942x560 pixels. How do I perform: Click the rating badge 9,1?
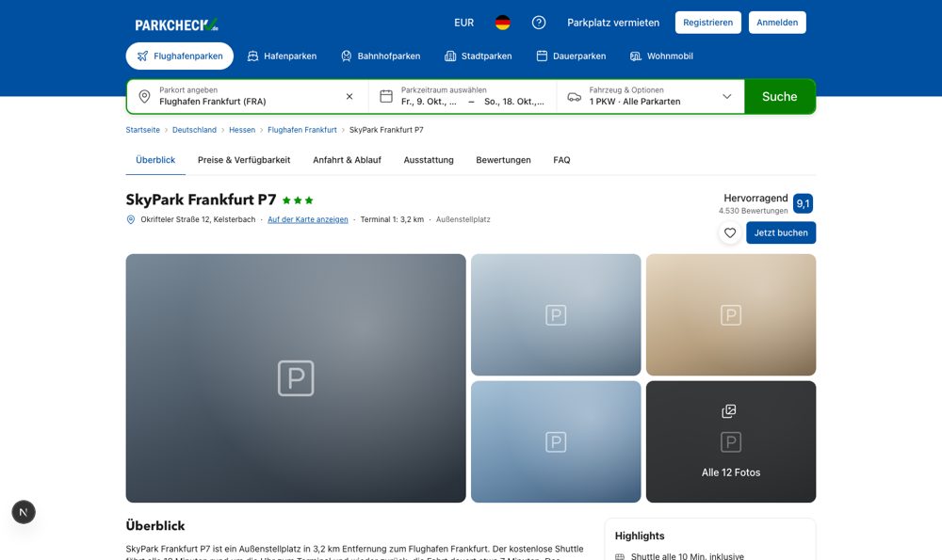[x=804, y=203]
